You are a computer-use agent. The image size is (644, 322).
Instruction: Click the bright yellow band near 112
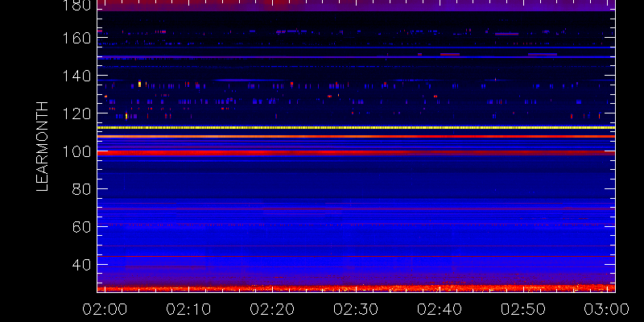pos(356,128)
